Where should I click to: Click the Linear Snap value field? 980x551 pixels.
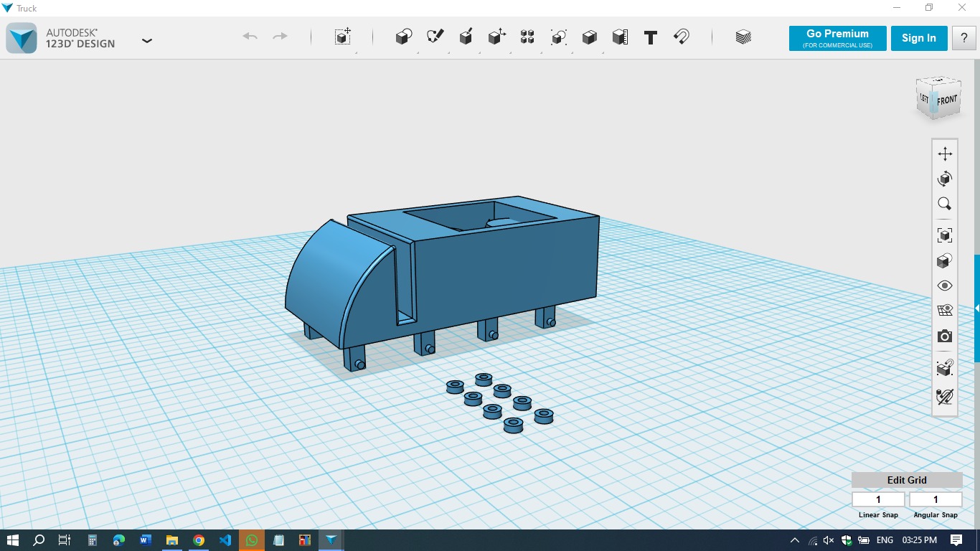(878, 499)
